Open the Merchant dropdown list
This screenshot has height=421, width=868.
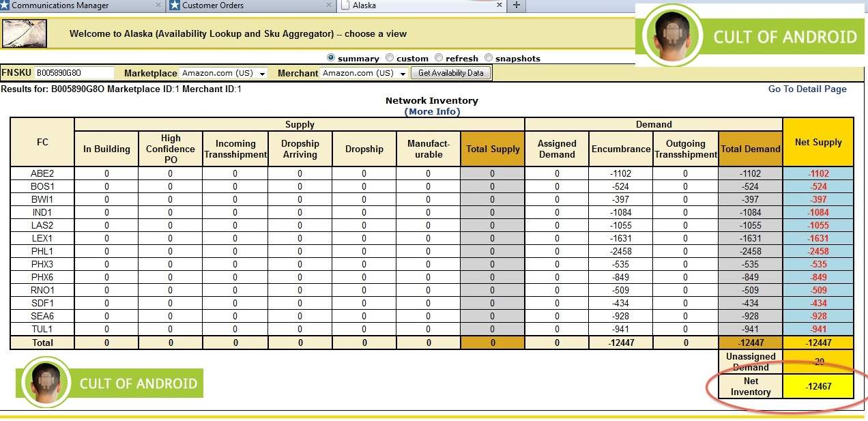coord(364,73)
